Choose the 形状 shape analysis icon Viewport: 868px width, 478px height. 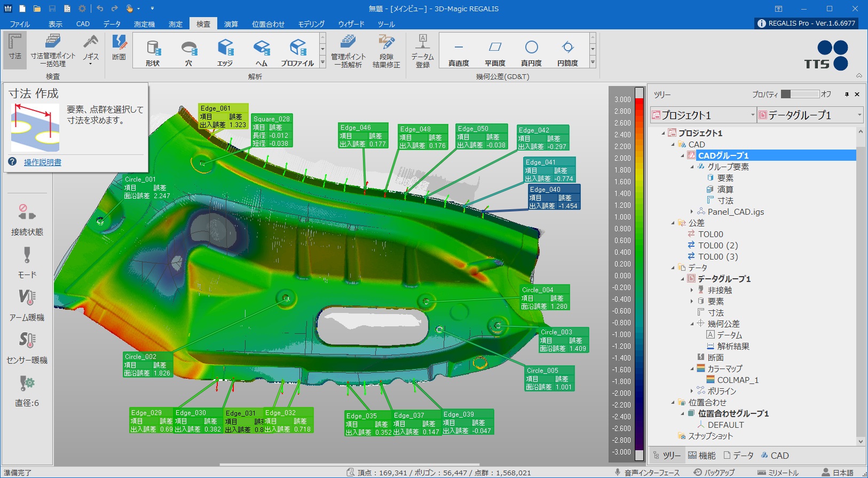coord(153,52)
